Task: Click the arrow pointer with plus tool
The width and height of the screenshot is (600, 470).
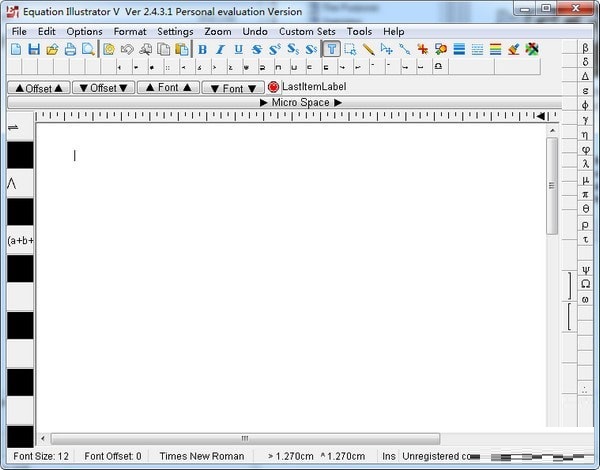Action: click(386, 49)
